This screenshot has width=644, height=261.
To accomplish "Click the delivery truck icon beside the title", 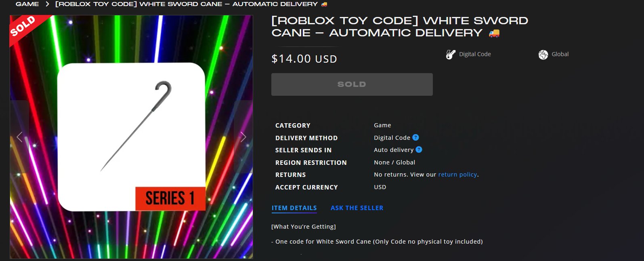I will point(494,33).
